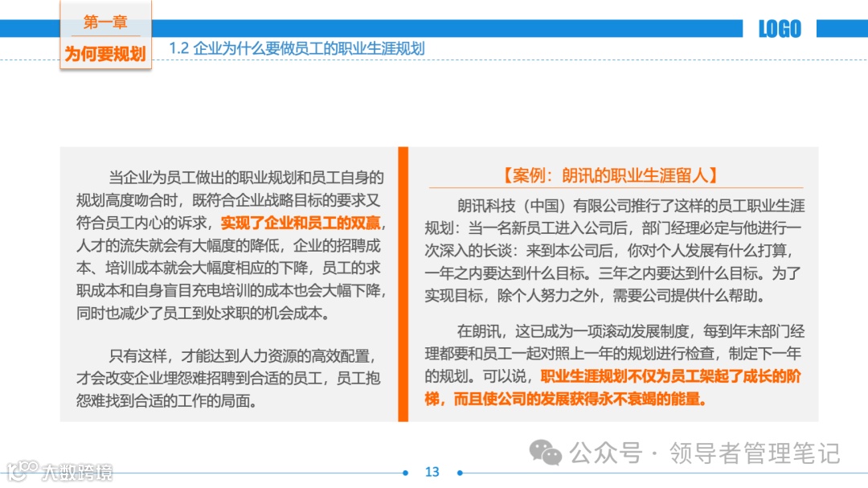This screenshot has width=868, height=488.
Task: Click the 为何要规划 chapter title
Action: point(105,54)
